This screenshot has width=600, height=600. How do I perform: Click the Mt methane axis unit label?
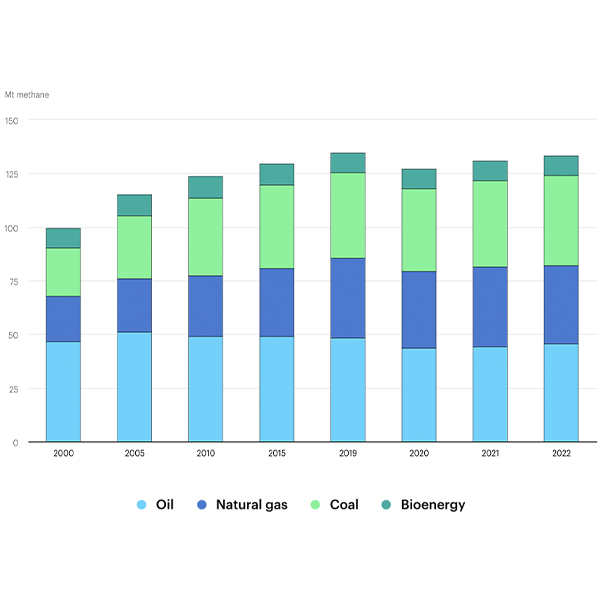click(x=27, y=95)
